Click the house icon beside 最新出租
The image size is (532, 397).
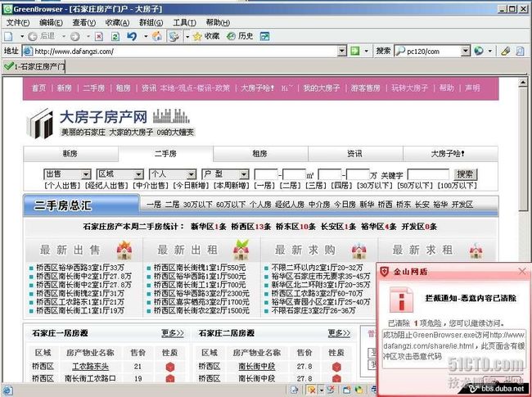pos(241,250)
